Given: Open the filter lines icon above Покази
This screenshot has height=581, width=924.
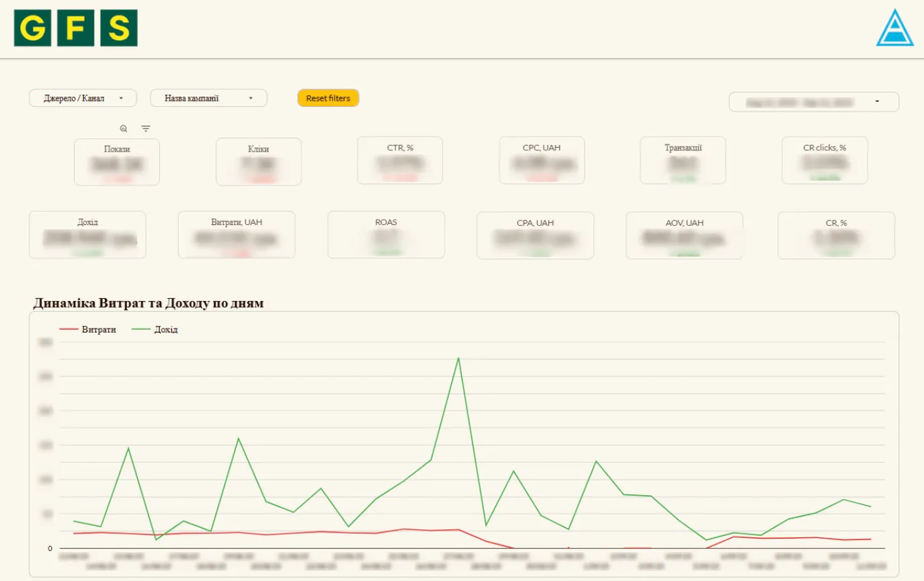Looking at the screenshot, I should pos(146,128).
